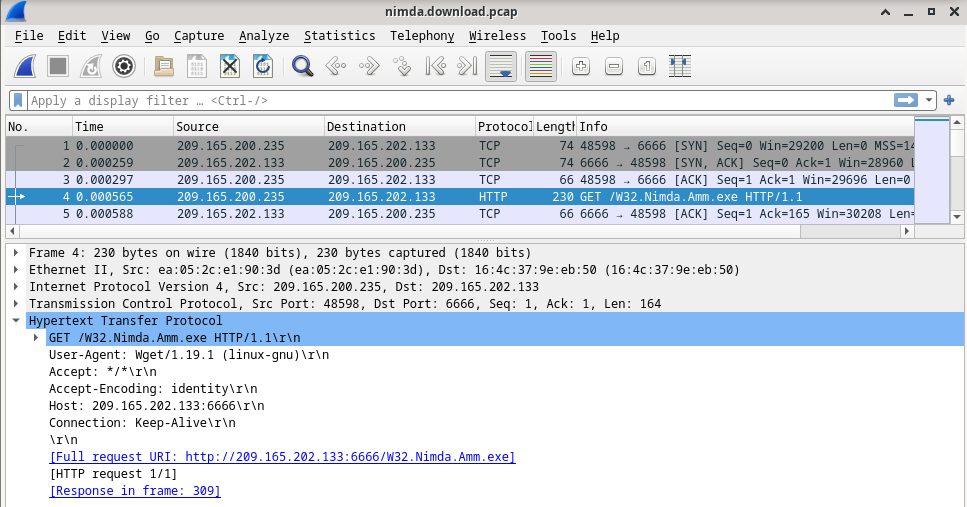Image resolution: width=967 pixels, height=507 pixels.
Task: Go back in packet history arrow
Action: pos(335,66)
